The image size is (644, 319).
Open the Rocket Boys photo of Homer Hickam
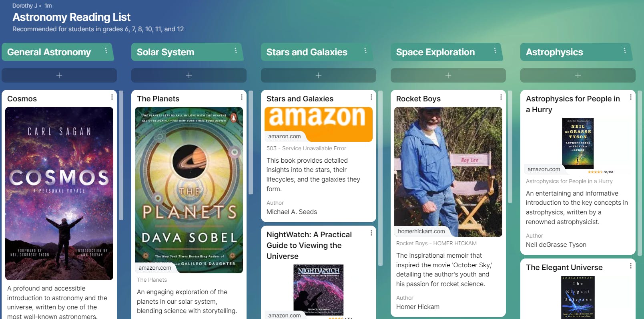(448, 172)
